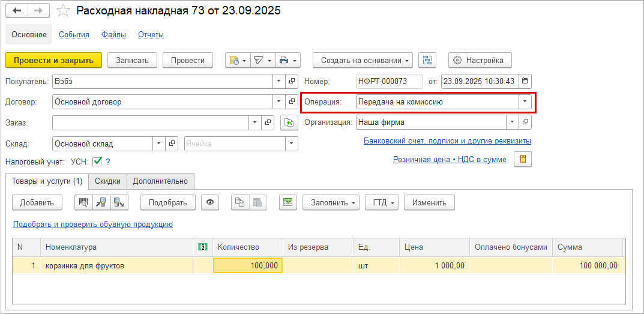
Task: Open the printer icon menu
Action: tap(288, 61)
